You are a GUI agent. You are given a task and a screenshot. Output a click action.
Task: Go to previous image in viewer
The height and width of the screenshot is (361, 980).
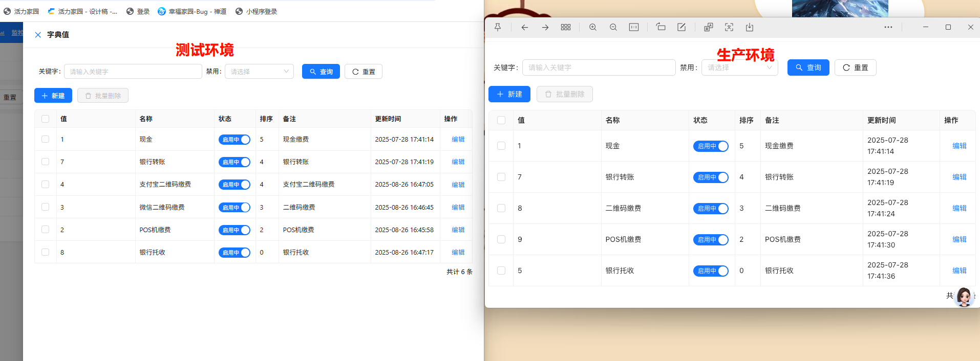[x=525, y=27]
